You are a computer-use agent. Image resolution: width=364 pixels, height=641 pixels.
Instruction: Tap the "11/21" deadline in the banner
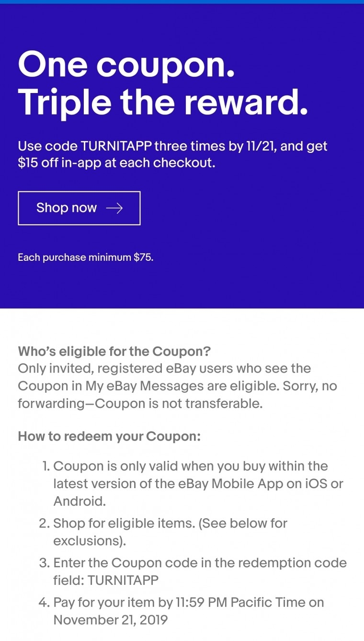259,146
